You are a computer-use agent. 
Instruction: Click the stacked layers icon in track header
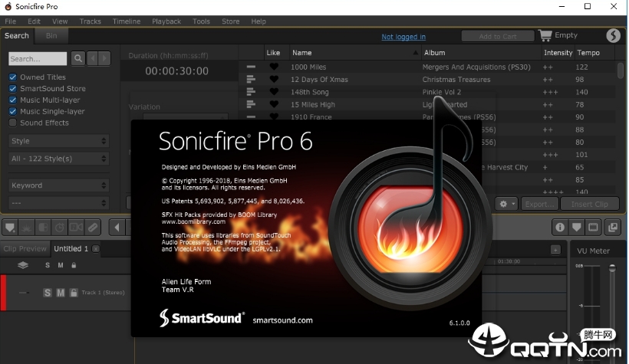(x=23, y=265)
